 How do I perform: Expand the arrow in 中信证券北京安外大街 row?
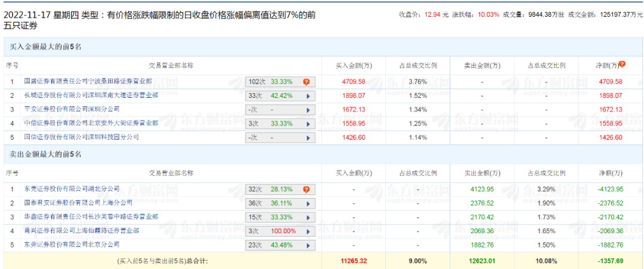coord(308,123)
